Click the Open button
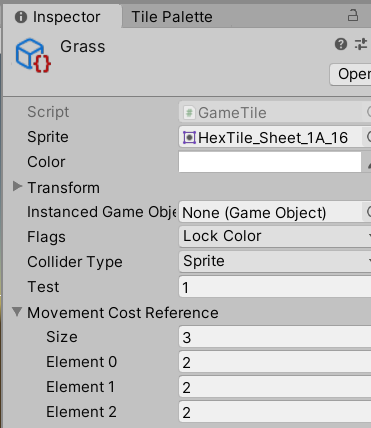 351,74
